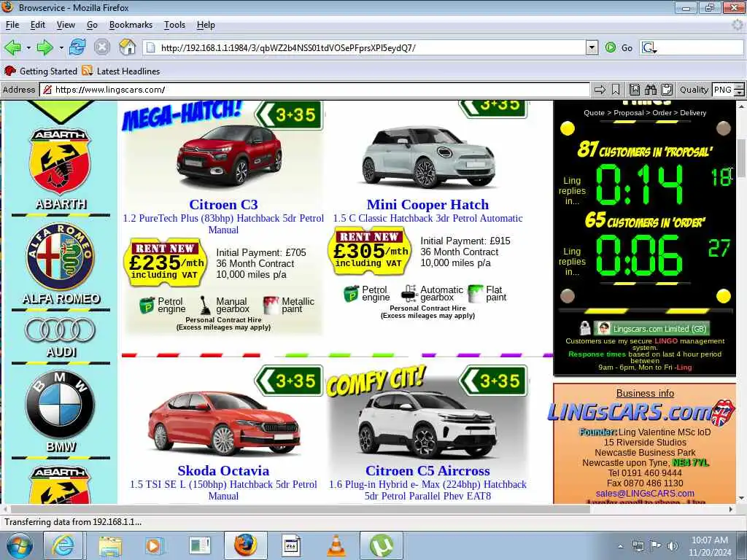Open the File menu
The height and width of the screenshot is (560, 747).
click(x=12, y=25)
